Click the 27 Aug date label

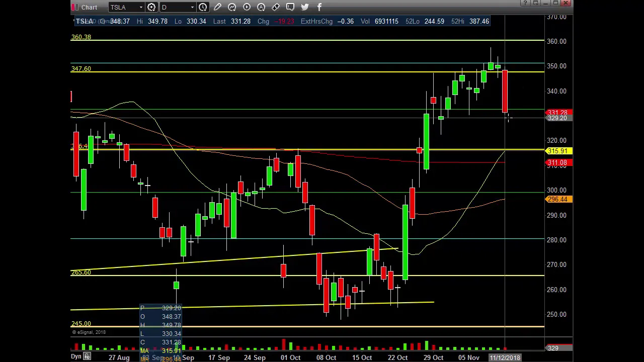(x=119, y=357)
